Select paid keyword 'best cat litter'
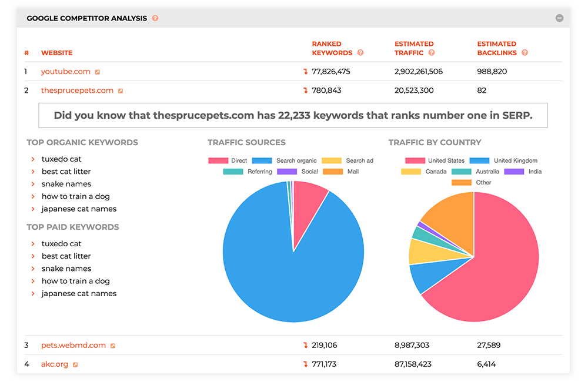 [x=66, y=256]
